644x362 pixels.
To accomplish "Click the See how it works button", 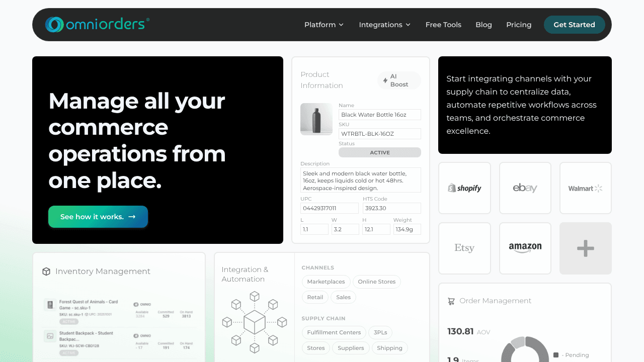I will 98,217.
